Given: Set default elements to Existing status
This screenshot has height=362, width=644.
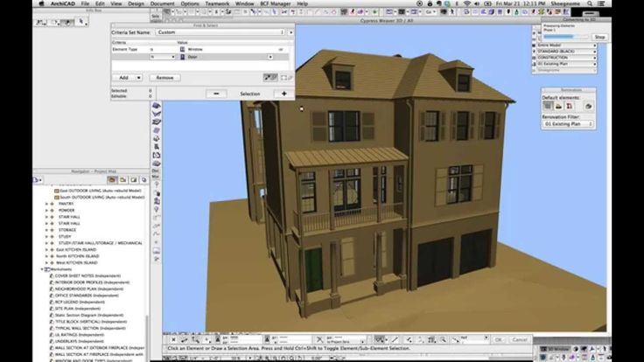Looking at the screenshot, I should (x=548, y=106).
